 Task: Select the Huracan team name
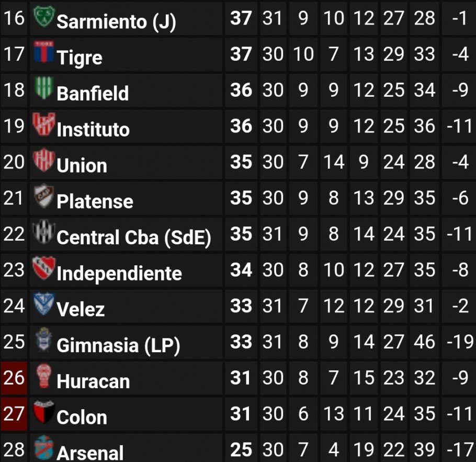pyautogui.click(x=93, y=381)
